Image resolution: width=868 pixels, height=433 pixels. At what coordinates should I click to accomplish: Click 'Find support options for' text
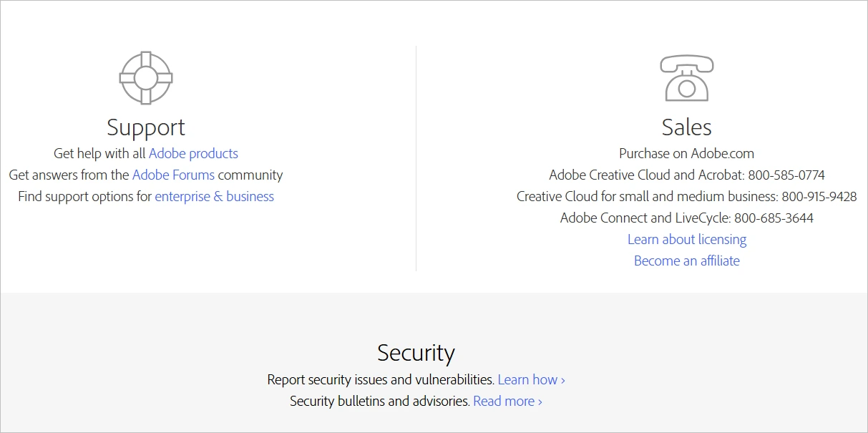tap(85, 196)
